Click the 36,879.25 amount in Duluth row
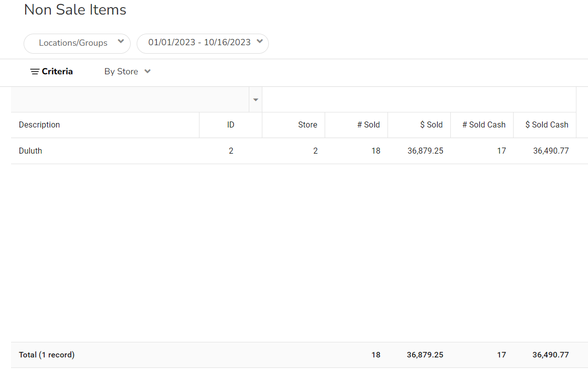The image size is (588, 373). pyautogui.click(x=425, y=151)
